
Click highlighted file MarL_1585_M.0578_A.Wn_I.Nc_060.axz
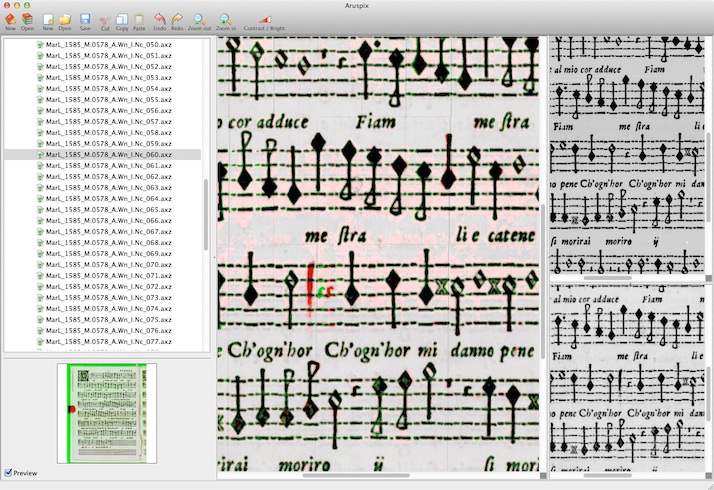104,154
